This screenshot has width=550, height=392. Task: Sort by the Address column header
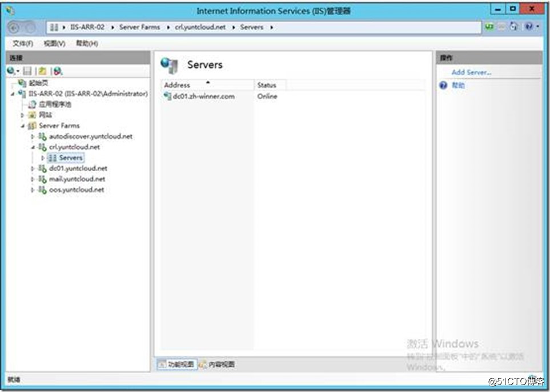tap(207, 85)
